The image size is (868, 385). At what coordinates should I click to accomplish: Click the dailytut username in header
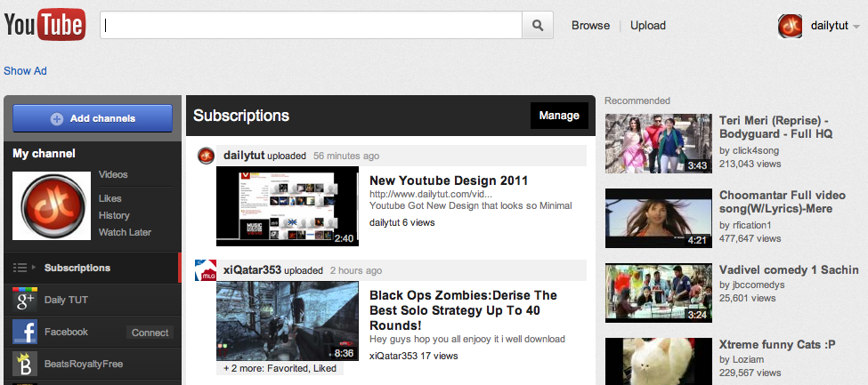tap(829, 26)
